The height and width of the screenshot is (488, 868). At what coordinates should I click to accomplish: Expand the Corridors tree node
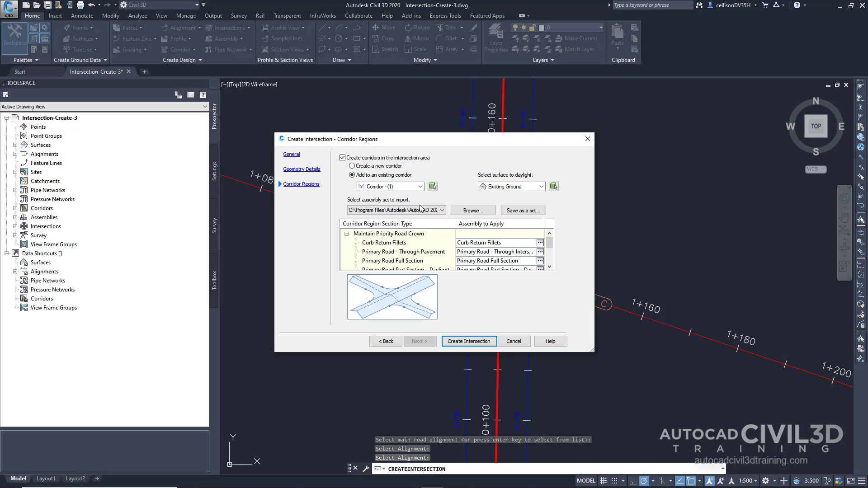[15, 208]
